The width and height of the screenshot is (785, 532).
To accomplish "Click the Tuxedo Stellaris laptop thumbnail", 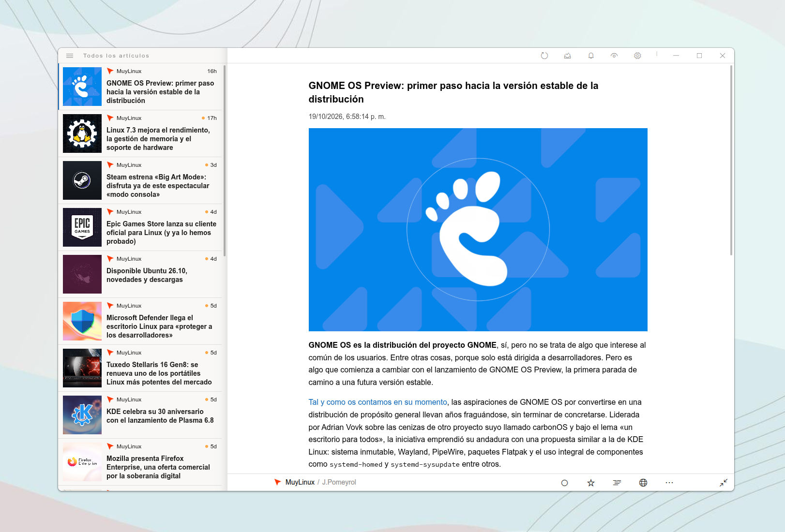I will (82, 368).
